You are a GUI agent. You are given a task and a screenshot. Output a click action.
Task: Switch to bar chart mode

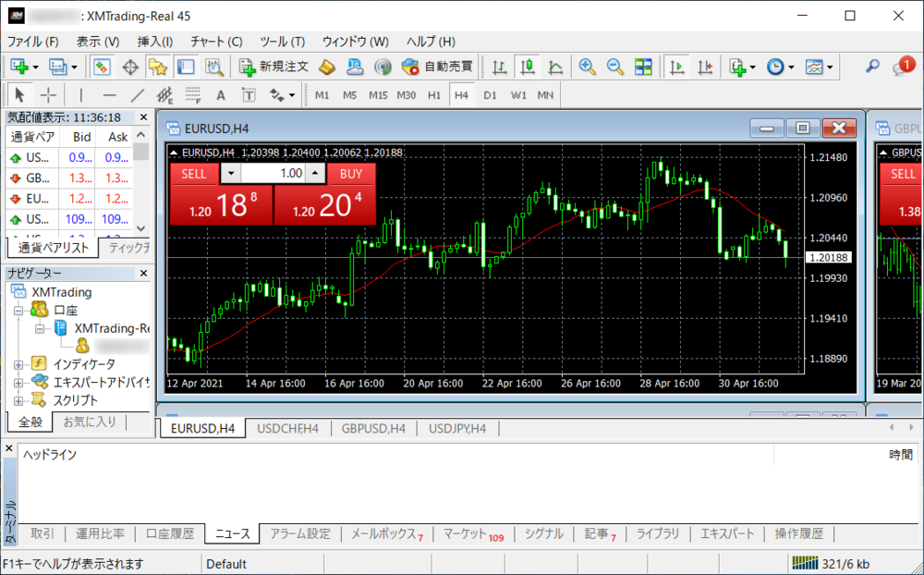500,67
